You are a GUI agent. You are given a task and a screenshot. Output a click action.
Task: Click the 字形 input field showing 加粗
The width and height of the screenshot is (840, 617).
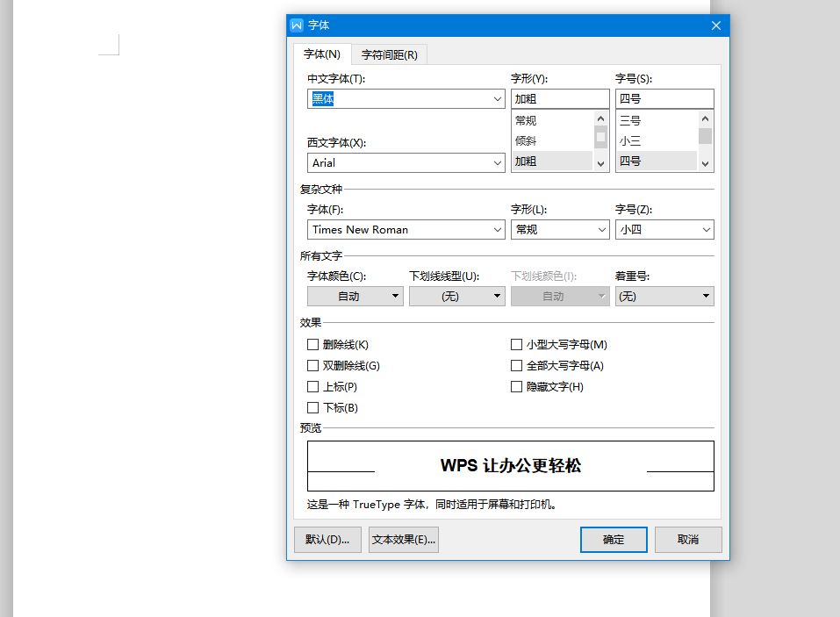[x=560, y=98]
